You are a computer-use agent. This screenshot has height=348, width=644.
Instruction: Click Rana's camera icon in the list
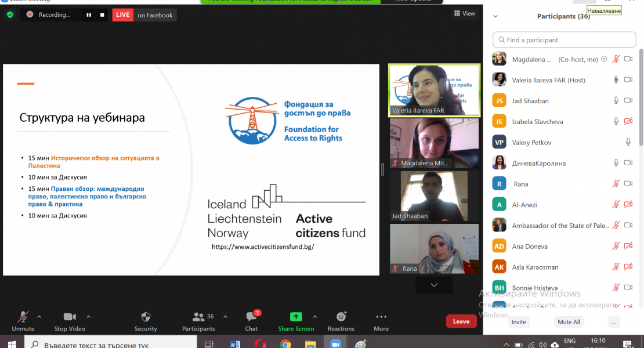click(628, 183)
